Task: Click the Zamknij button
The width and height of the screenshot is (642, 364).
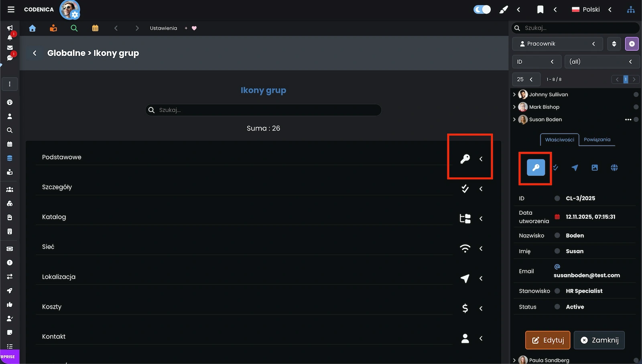Action: coord(599,340)
